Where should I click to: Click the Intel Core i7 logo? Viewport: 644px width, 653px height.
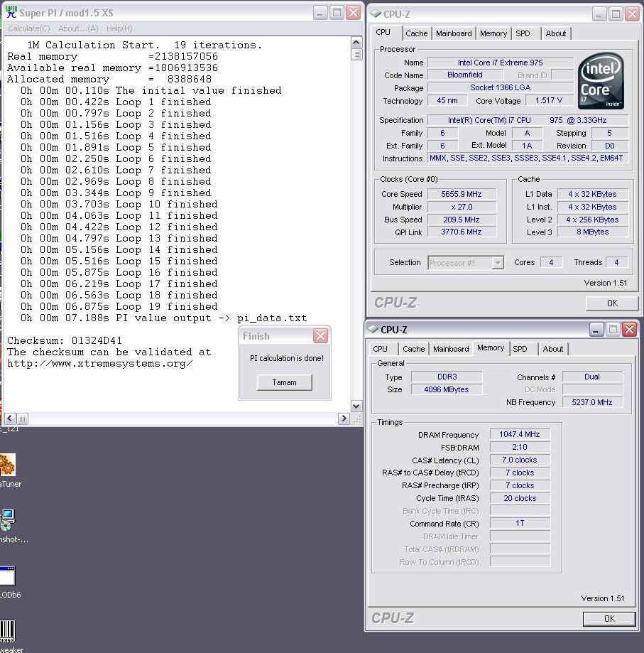[x=601, y=80]
